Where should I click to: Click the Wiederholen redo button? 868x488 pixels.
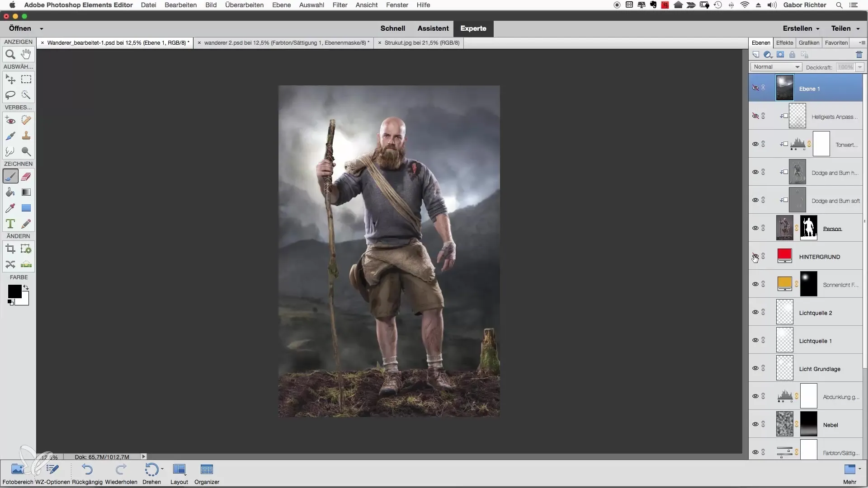click(121, 474)
